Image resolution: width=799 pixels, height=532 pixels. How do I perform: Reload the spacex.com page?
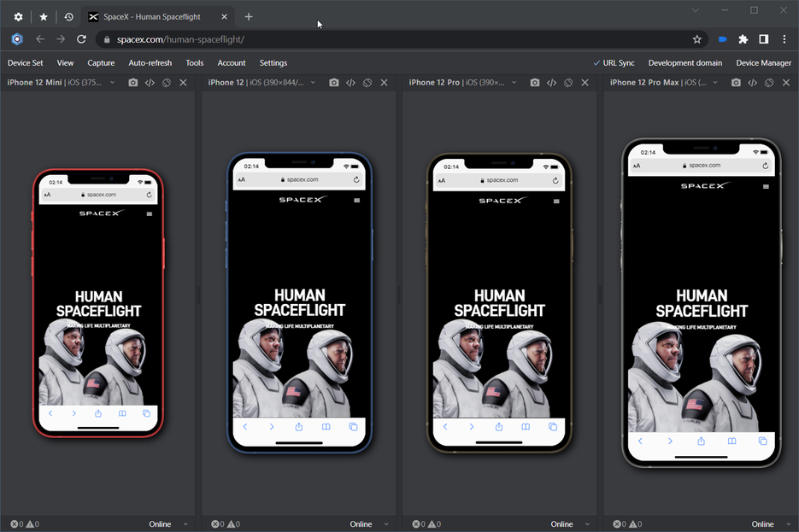click(x=81, y=39)
